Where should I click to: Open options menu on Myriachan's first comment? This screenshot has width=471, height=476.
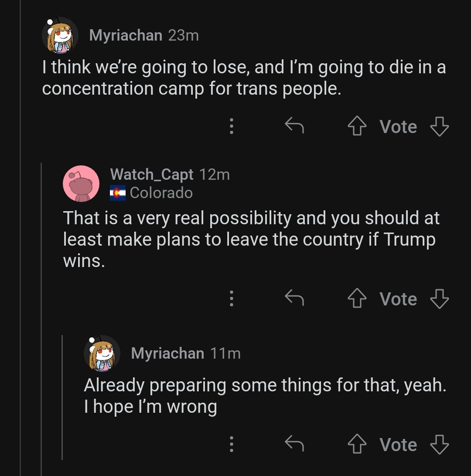[232, 127]
